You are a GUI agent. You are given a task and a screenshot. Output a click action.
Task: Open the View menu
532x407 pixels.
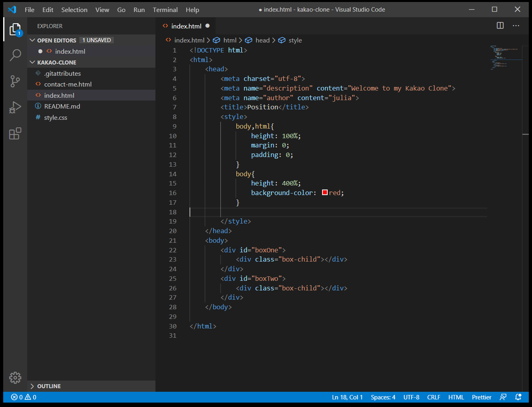click(102, 10)
